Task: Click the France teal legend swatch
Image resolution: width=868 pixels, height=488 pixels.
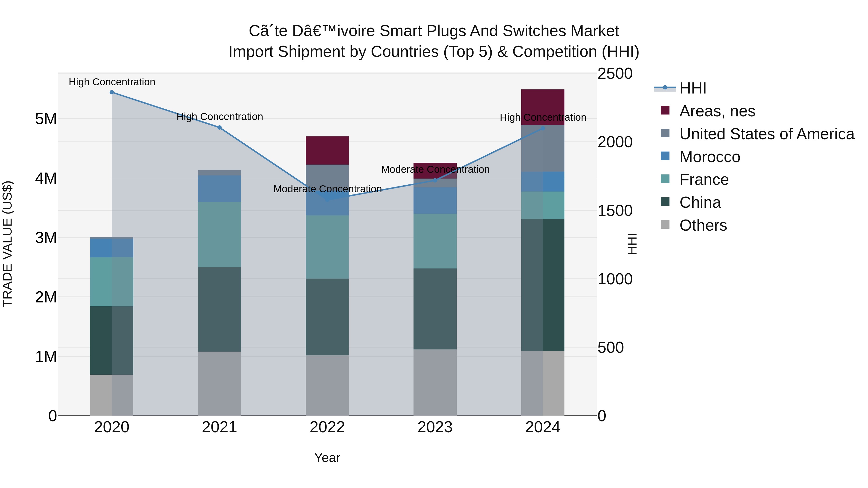Action: pos(665,179)
